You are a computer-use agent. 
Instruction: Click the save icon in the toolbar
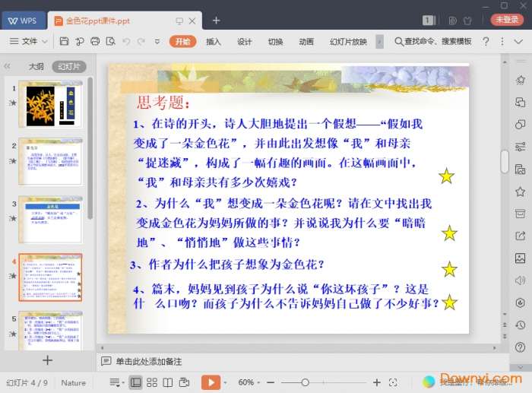[64, 41]
